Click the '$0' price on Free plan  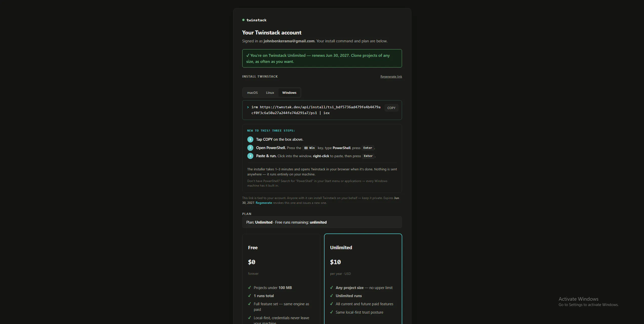(252, 262)
